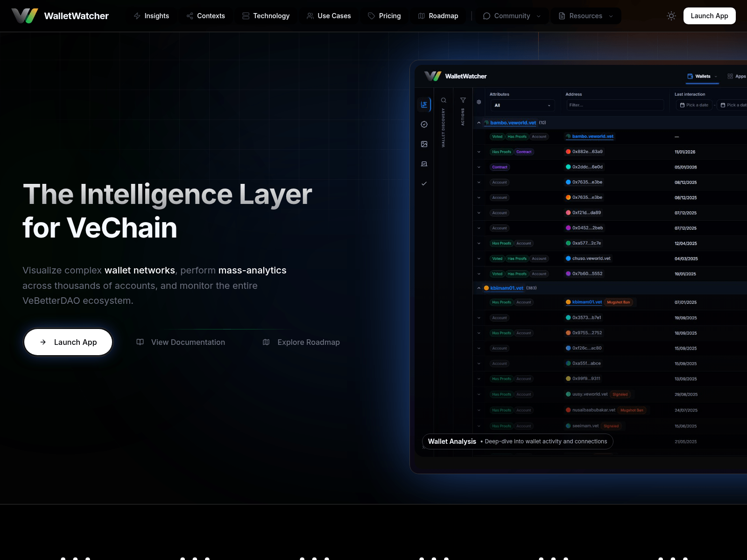The width and height of the screenshot is (747, 560).
Task: Go to the Insights nav item
Action: pos(151,16)
